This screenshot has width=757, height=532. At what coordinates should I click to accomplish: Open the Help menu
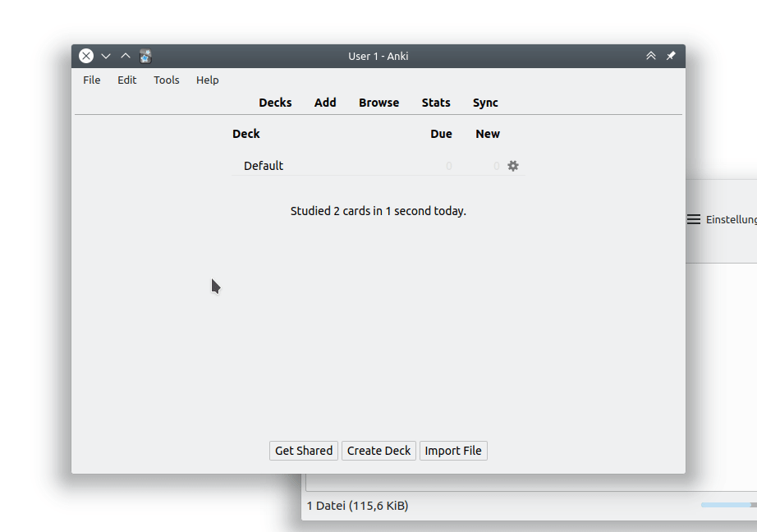pos(207,80)
